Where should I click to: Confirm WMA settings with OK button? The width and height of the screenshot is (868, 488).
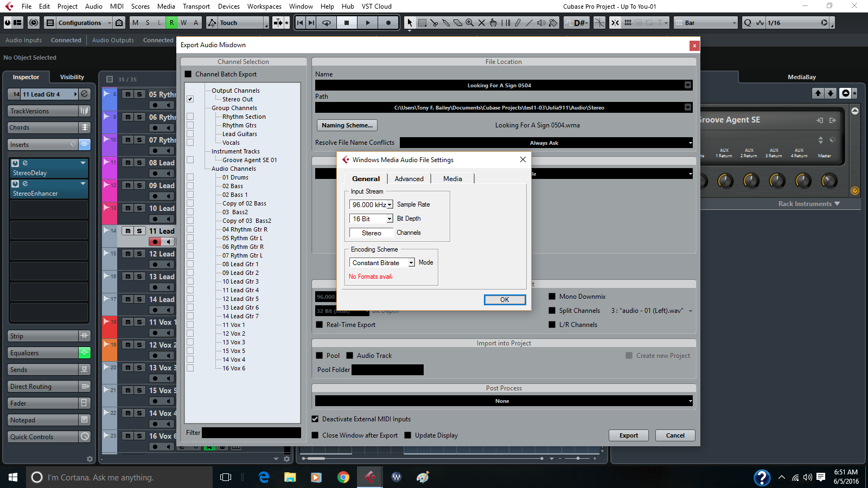[505, 300]
